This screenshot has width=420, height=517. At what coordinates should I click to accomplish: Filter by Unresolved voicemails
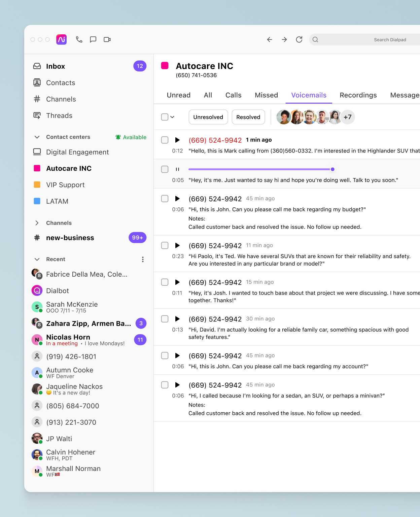208,117
